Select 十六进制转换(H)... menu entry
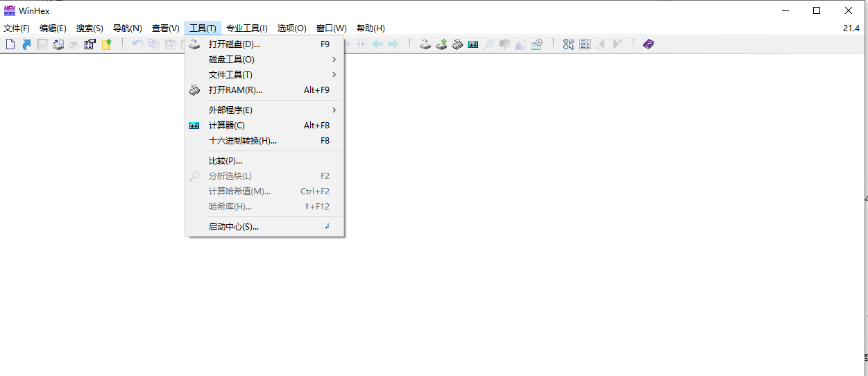This screenshot has width=868, height=376. tap(264, 141)
